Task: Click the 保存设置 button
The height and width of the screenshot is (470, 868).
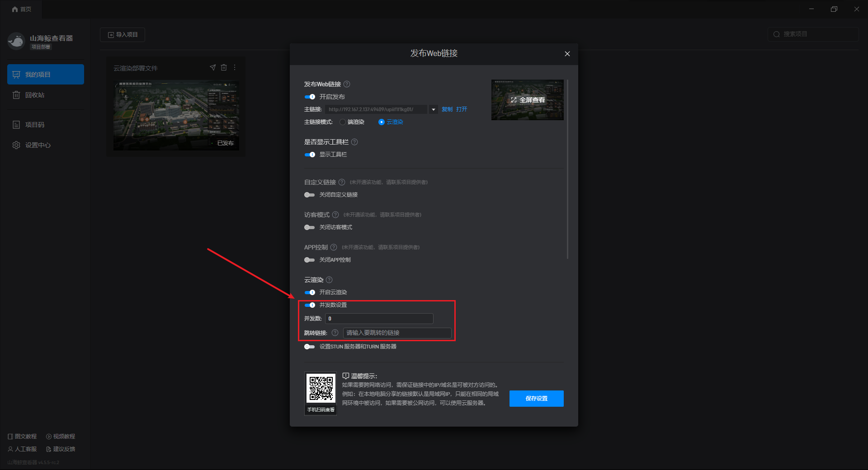Action: pos(537,399)
